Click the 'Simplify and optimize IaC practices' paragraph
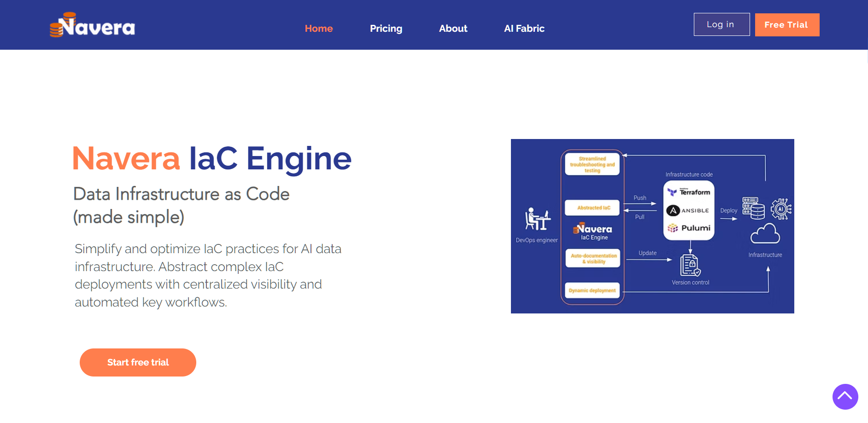The width and height of the screenshot is (868, 423). [x=208, y=275]
